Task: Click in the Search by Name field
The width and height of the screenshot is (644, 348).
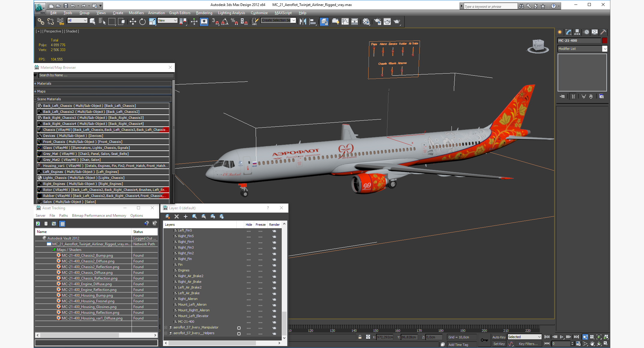Action: click(x=106, y=75)
